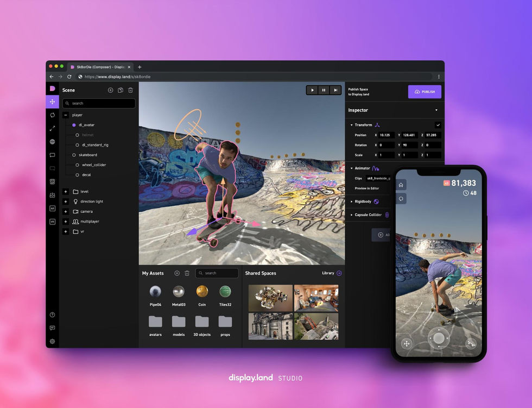This screenshot has height=408, width=532.
Task: Open the AR mode icon
Action: [52, 209]
